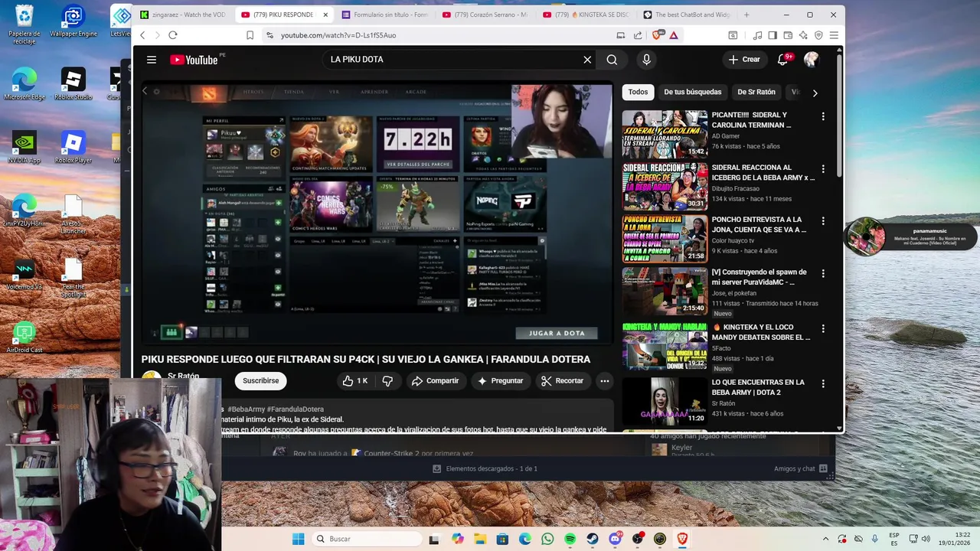This screenshot has width=980, height=551.
Task: Clear the YouTube search box text
Action: coord(587,60)
